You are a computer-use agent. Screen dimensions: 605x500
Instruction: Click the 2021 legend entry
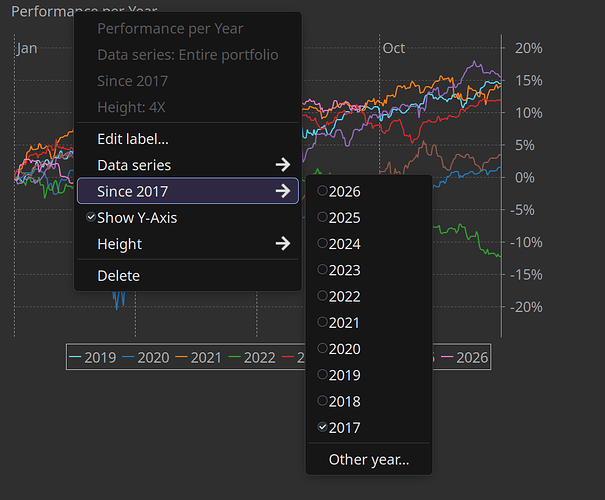(199, 357)
